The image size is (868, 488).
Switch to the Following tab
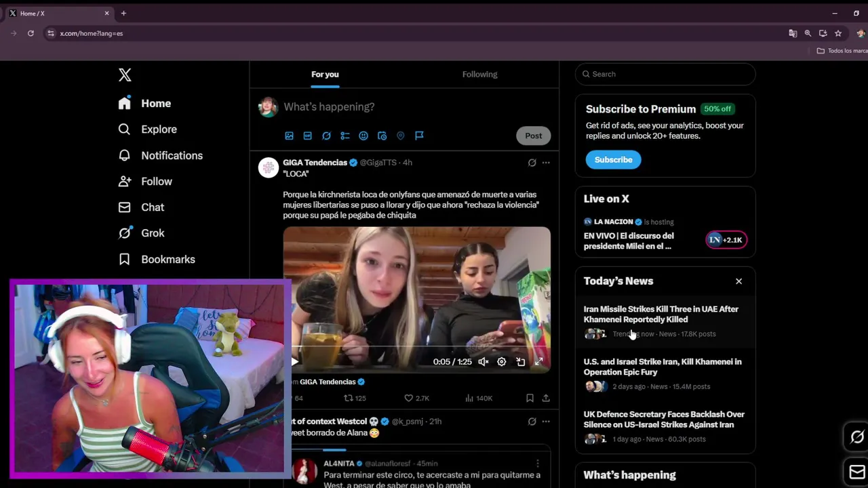[x=480, y=75]
